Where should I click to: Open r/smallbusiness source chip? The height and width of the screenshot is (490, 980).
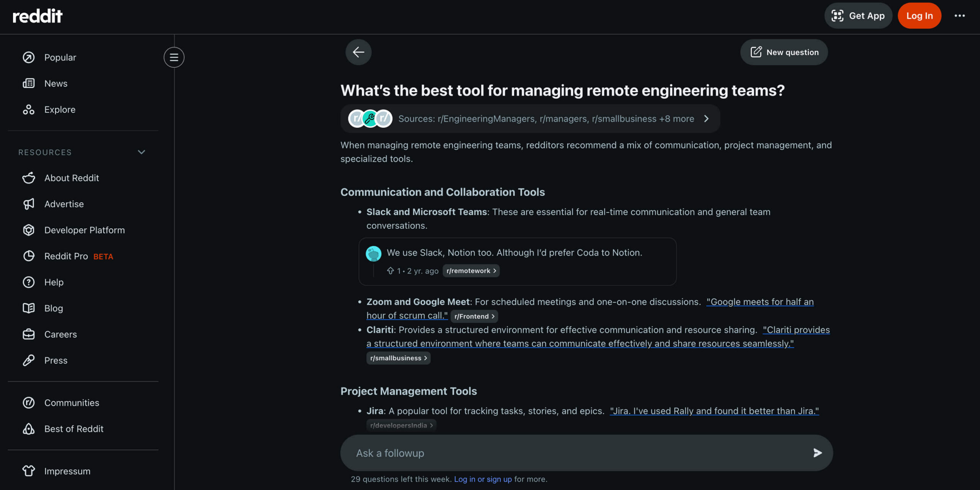tap(398, 358)
